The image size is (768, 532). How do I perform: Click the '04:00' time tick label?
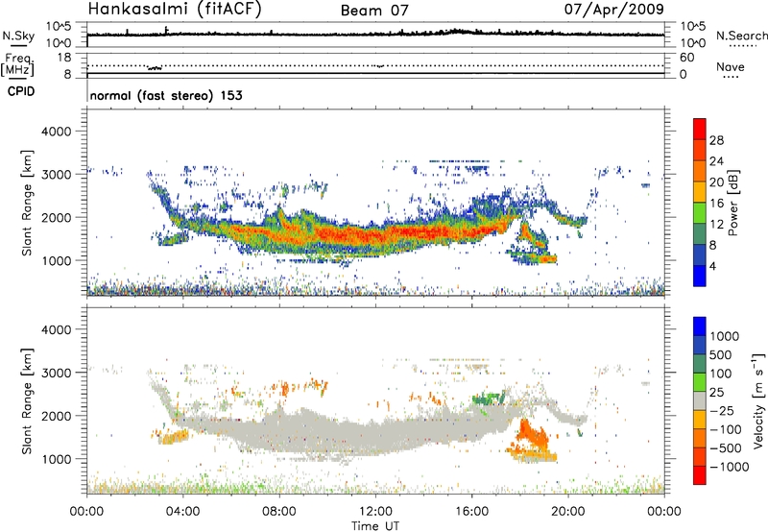pyautogui.click(x=182, y=512)
